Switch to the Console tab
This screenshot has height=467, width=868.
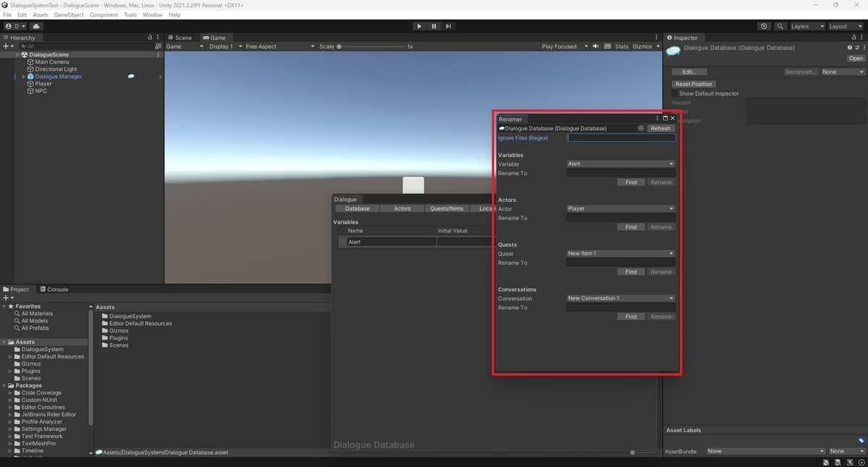[54, 289]
